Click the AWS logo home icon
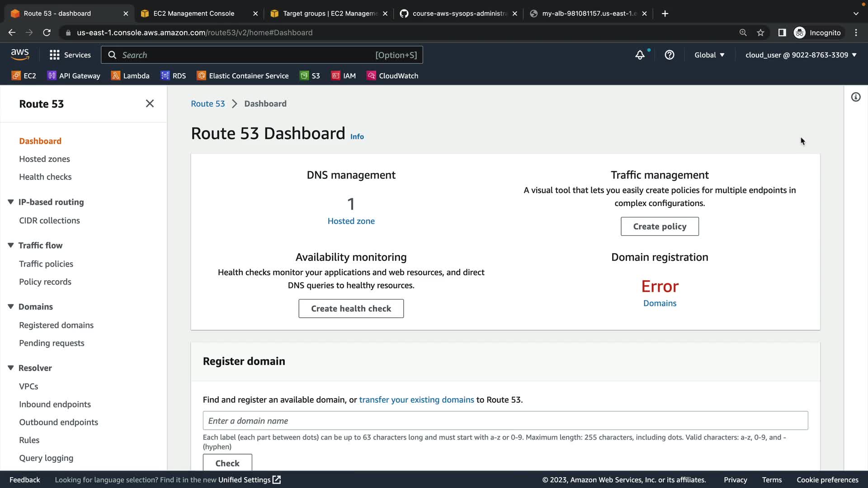 point(20,55)
